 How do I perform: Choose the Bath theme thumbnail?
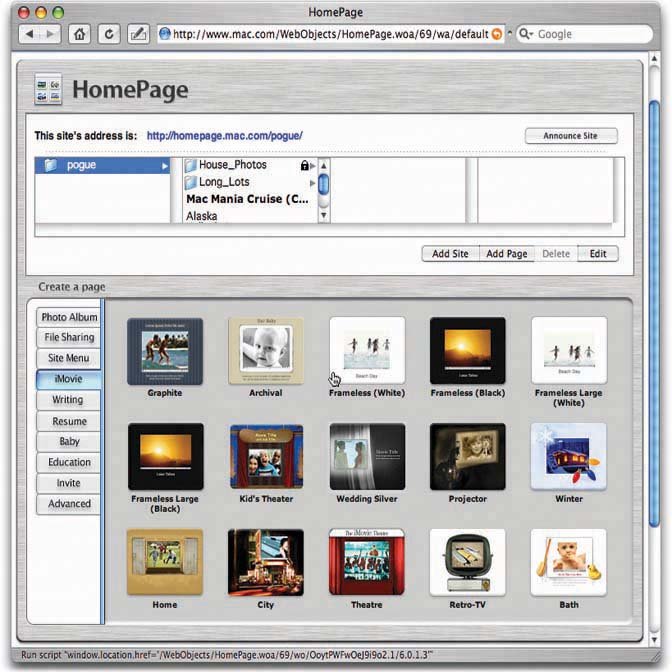click(x=569, y=562)
